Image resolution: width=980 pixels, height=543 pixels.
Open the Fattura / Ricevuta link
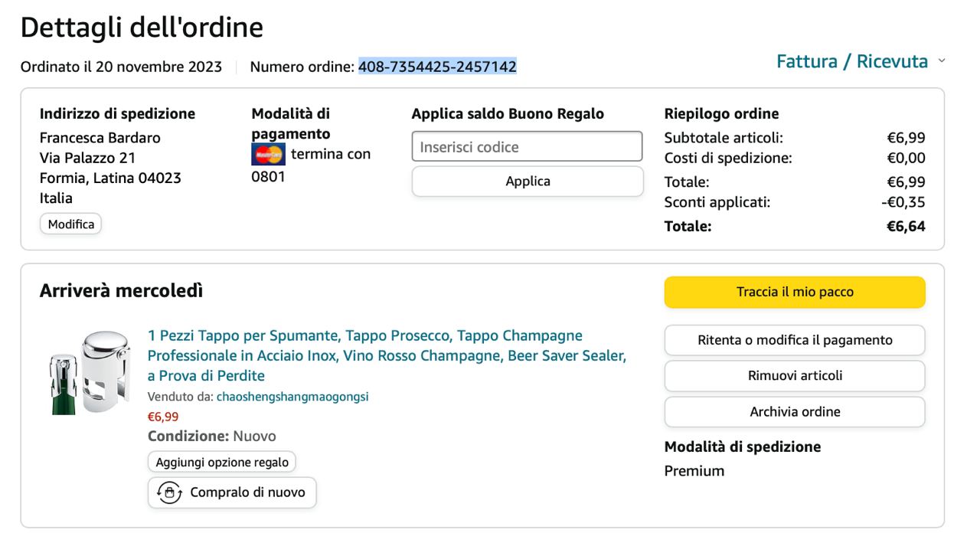[x=851, y=61]
